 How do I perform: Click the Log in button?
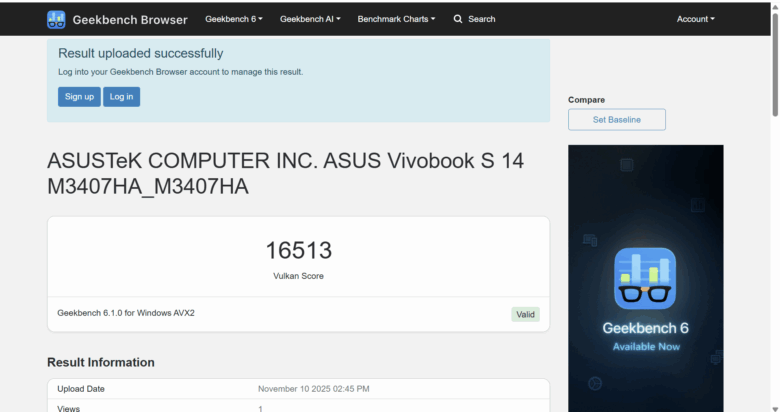click(121, 97)
